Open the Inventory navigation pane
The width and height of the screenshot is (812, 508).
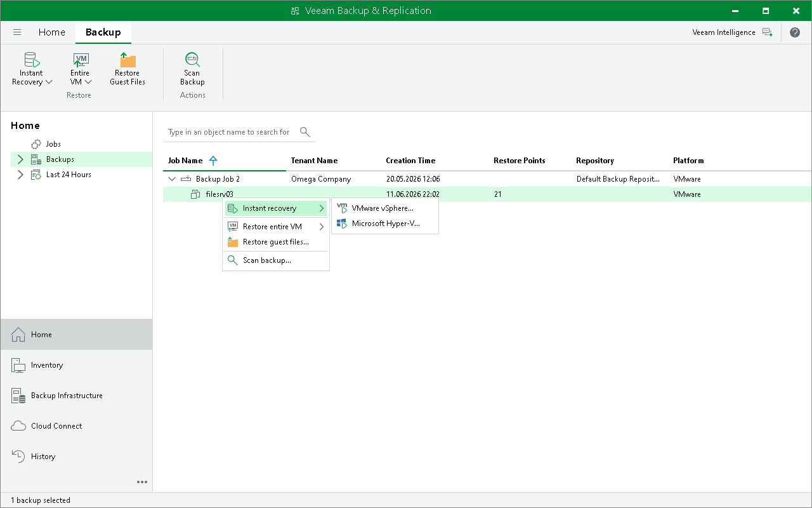76,365
